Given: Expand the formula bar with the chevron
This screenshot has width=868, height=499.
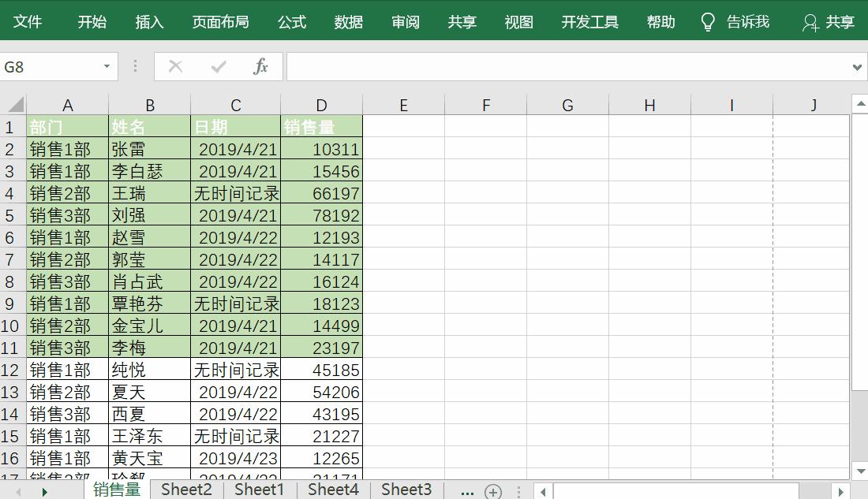Looking at the screenshot, I should point(856,66).
